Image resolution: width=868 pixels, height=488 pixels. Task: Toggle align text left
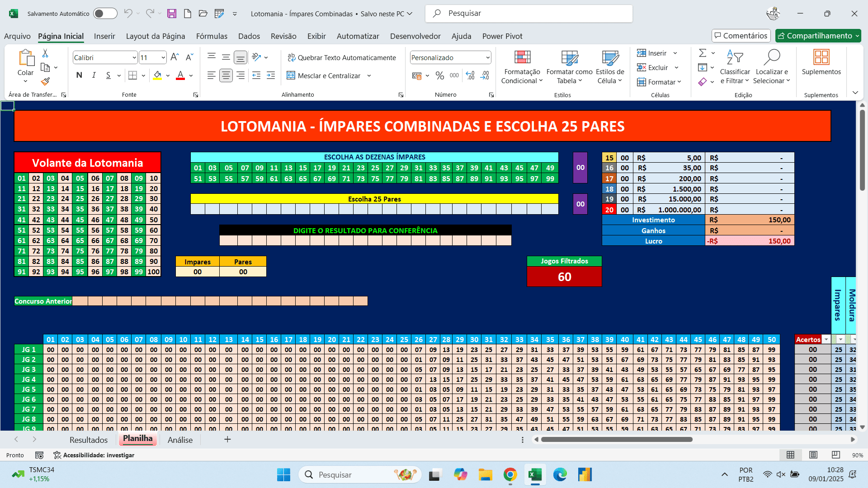tap(211, 75)
